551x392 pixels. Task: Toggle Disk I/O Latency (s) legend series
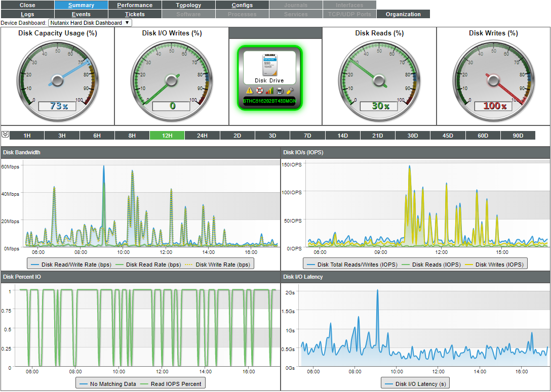tap(415, 384)
